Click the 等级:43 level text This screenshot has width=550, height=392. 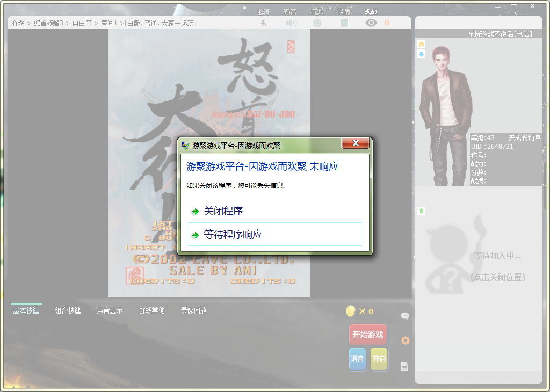483,138
